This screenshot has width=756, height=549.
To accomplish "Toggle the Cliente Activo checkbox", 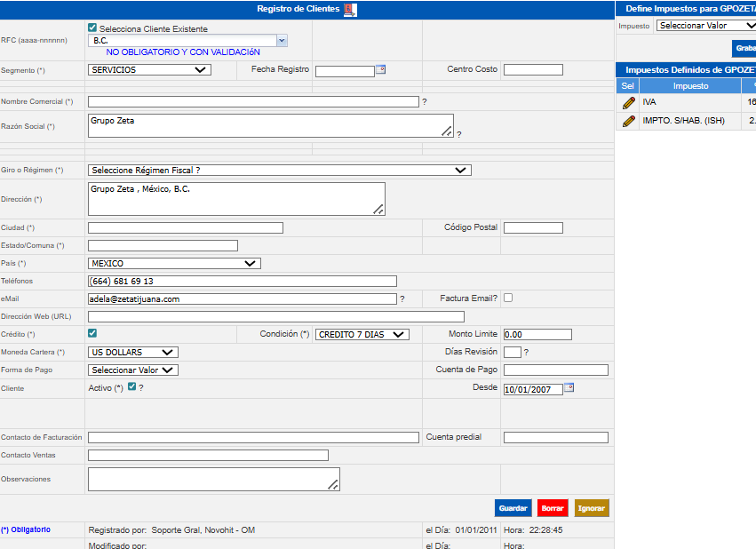I will pyautogui.click(x=132, y=387).
